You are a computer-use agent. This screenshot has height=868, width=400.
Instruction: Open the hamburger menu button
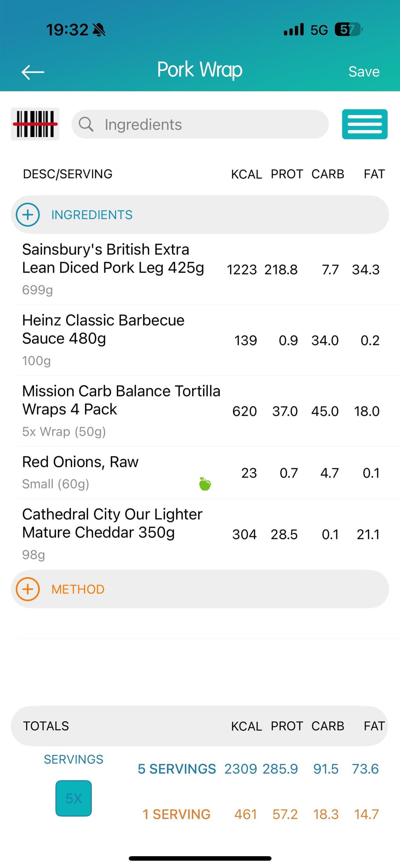[364, 124]
